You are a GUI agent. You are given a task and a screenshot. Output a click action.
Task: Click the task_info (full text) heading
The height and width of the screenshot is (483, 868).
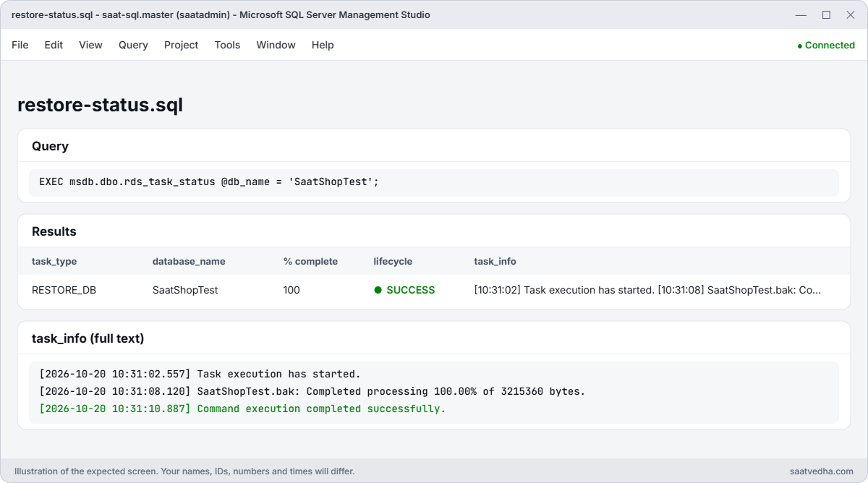tap(88, 338)
